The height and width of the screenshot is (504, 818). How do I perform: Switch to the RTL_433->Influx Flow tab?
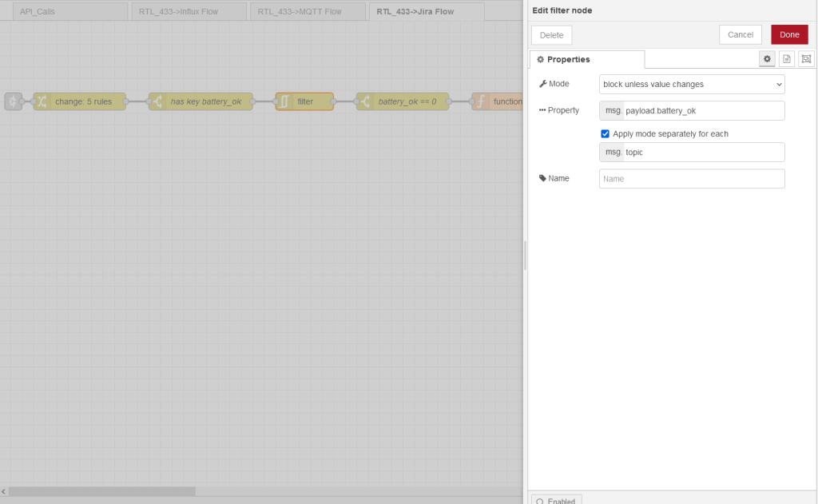point(189,11)
